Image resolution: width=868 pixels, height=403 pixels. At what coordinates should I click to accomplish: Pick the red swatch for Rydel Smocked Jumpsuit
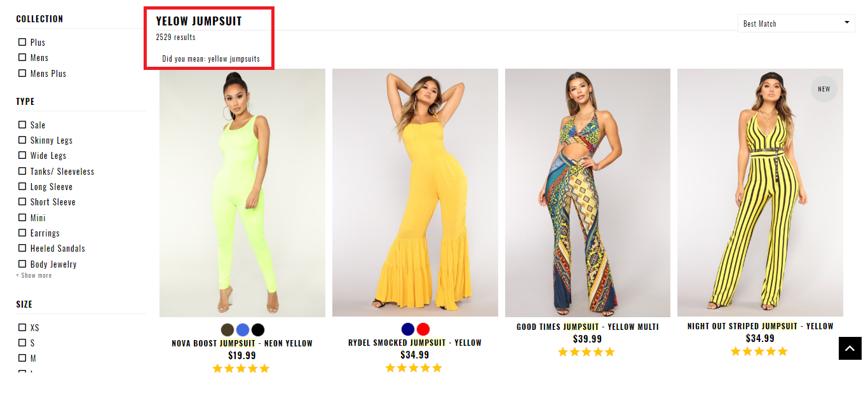coord(423,329)
